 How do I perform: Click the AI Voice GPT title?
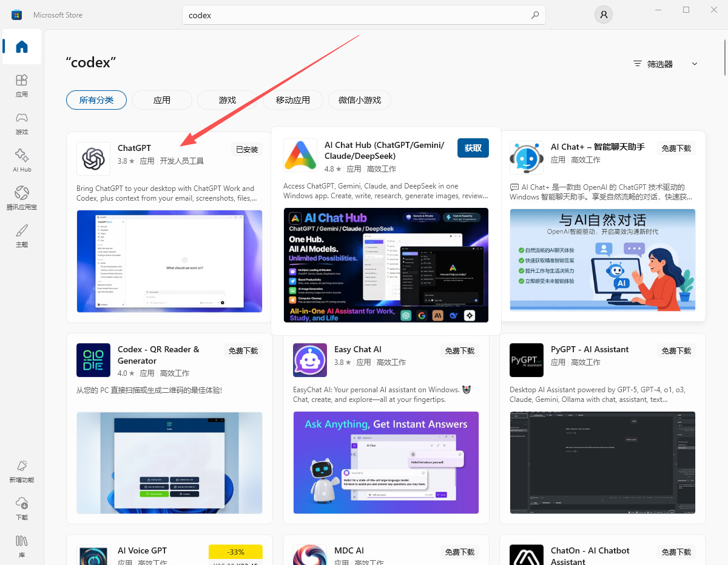[142, 550]
